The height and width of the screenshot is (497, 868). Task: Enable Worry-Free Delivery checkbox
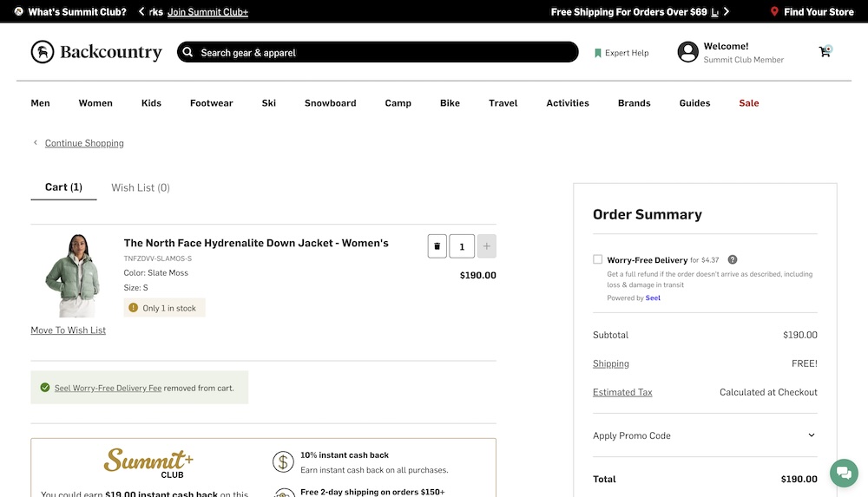597,259
